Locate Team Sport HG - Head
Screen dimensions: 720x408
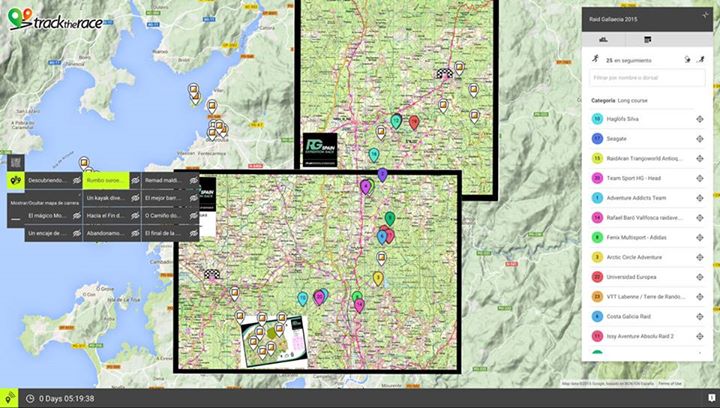coord(699,178)
